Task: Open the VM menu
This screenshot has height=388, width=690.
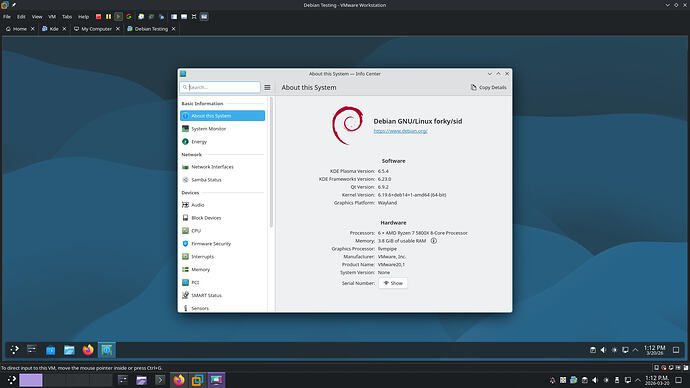Action: (52, 17)
